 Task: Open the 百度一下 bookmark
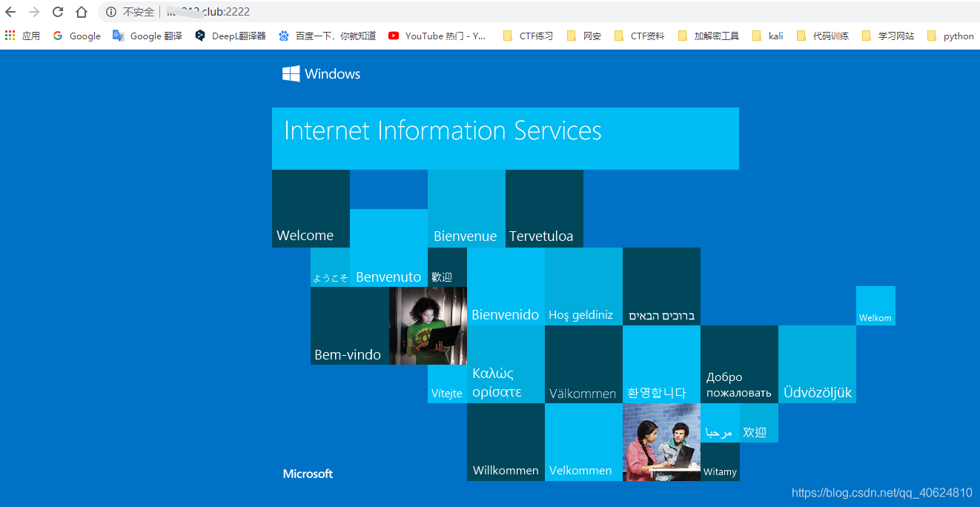327,36
